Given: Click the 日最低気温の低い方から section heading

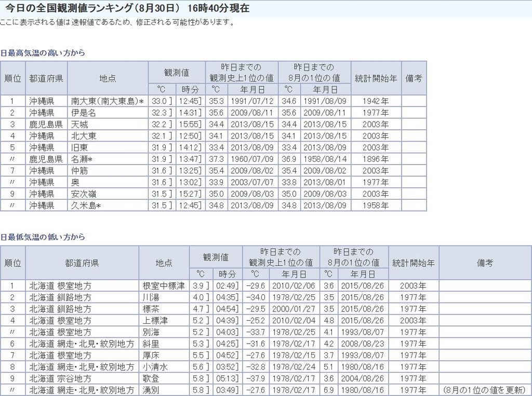Looking at the screenshot, I should pyautogui.click(x=43, y=237).
